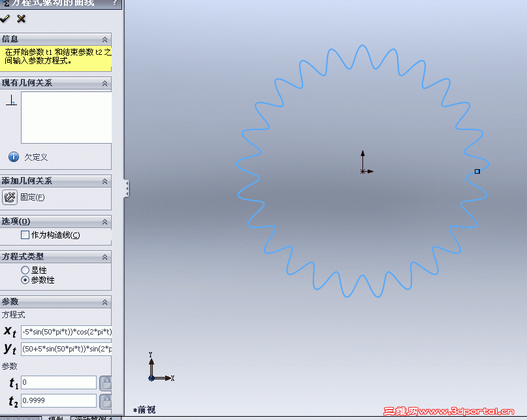527x420 pixels.
Task: Click the Xt equation input field
Action: tap(66, 332)
